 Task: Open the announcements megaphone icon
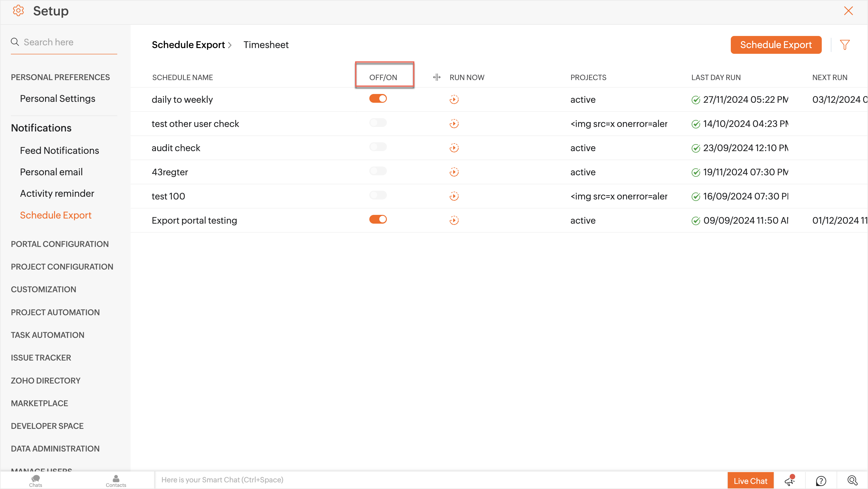pyautogui.click(x=789, y=480)
